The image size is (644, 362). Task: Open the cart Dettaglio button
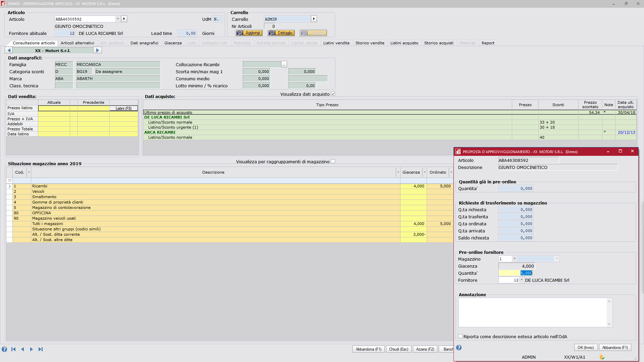[x=281, y=33]
